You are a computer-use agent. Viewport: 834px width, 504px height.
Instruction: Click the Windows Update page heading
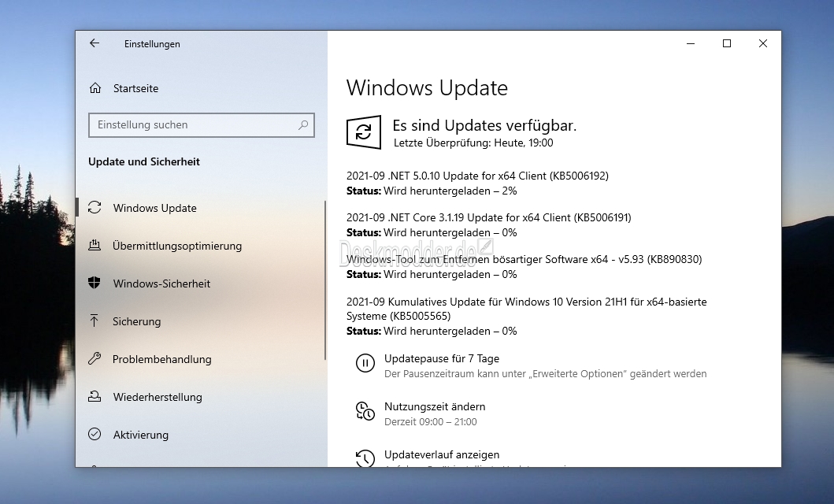427,87
